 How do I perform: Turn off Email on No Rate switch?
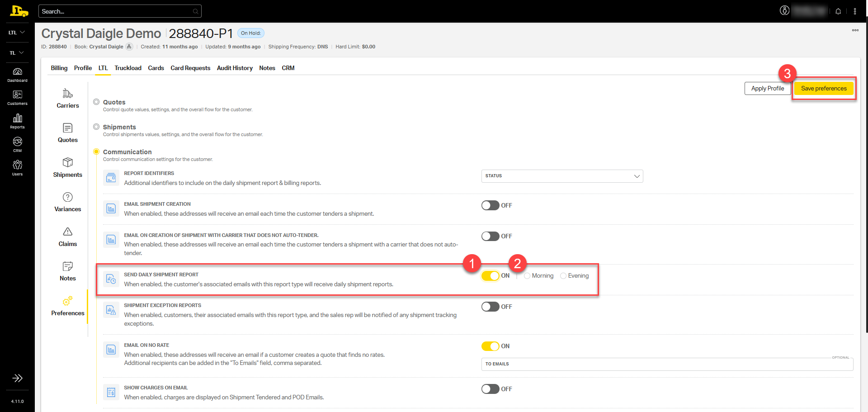point(490,346)
